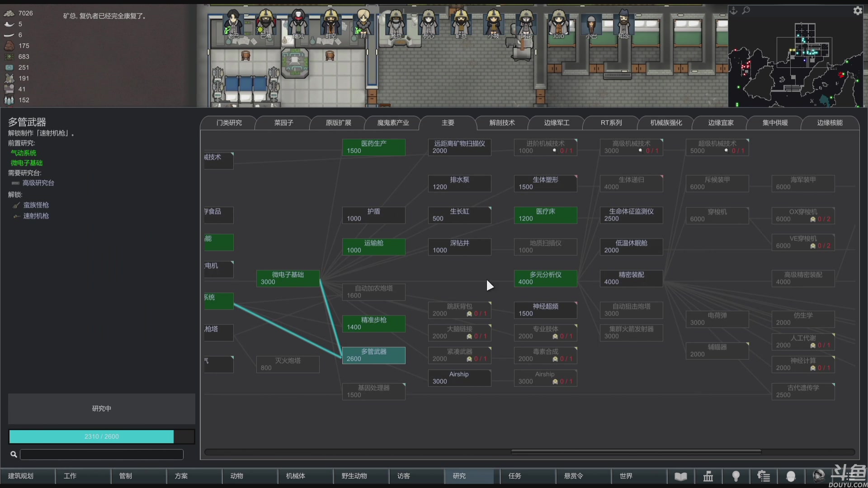Open the history book icon

point(680,476)
